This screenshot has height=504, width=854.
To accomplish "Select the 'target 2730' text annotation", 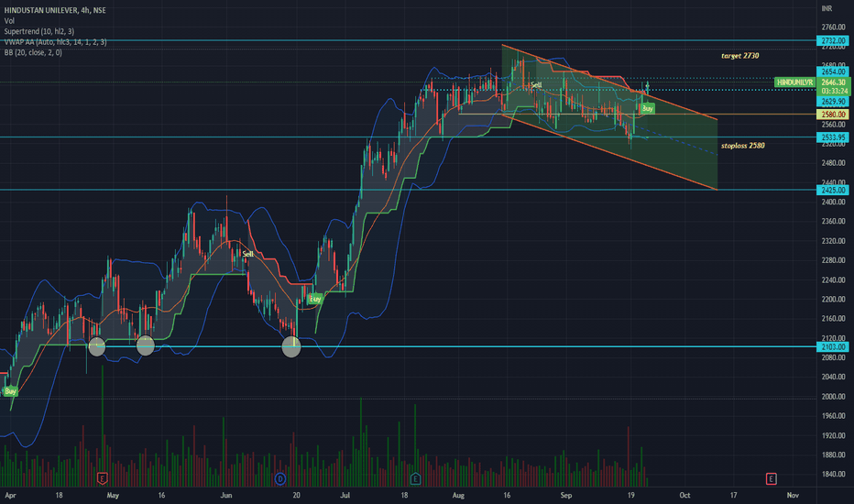I will (739, 56).
